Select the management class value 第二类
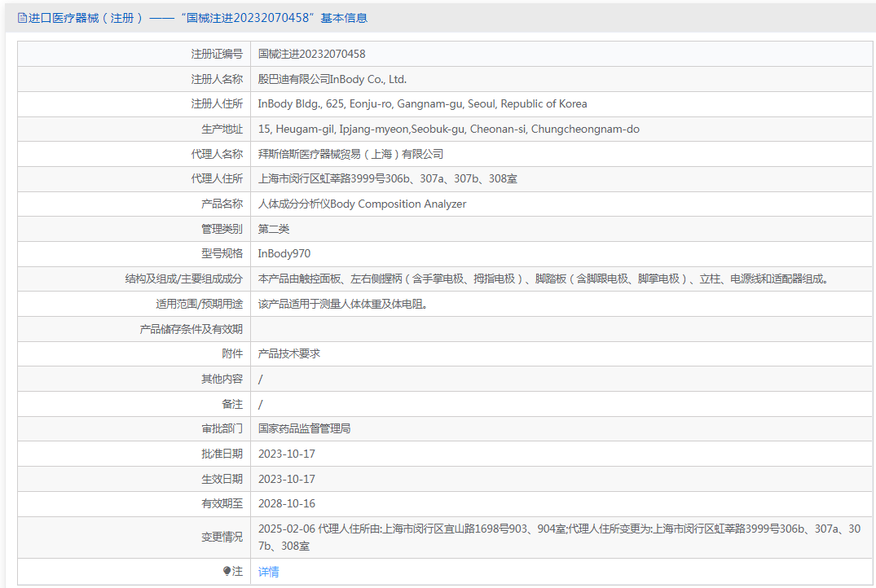This screenshot has width=876, height=588. click(x=274, y=229)
